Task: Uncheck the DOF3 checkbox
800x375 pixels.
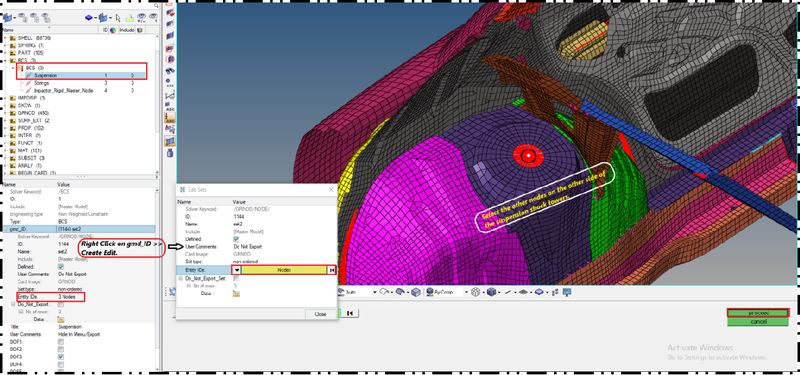Action: (x=61, y=357)
